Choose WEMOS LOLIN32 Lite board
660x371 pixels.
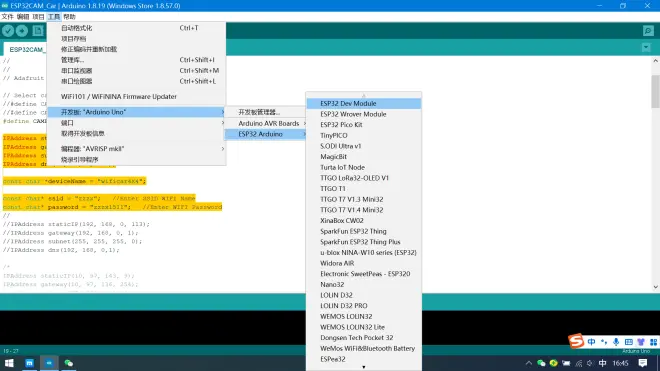tap(364, 327)
